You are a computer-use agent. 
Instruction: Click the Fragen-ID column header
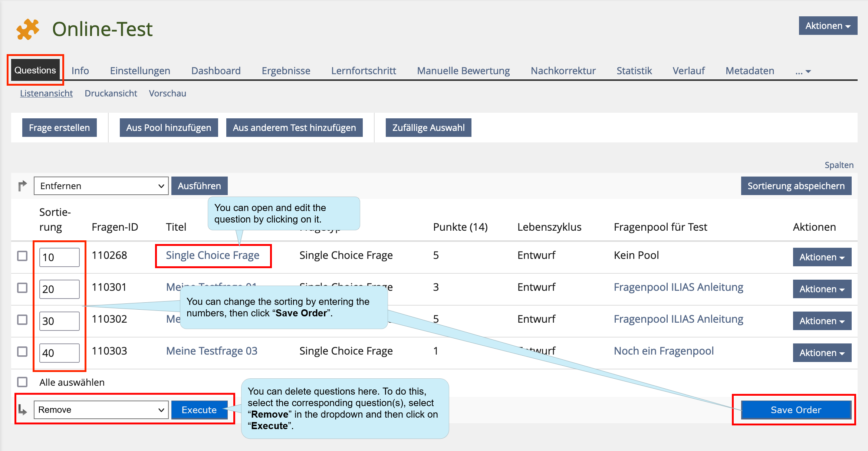115,227
